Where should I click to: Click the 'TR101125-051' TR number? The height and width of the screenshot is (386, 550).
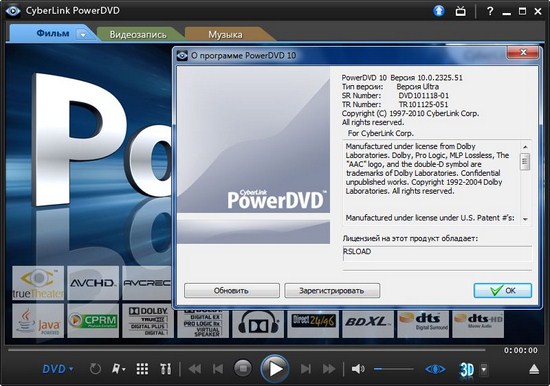pyautogui.click(x=423, y=104)
